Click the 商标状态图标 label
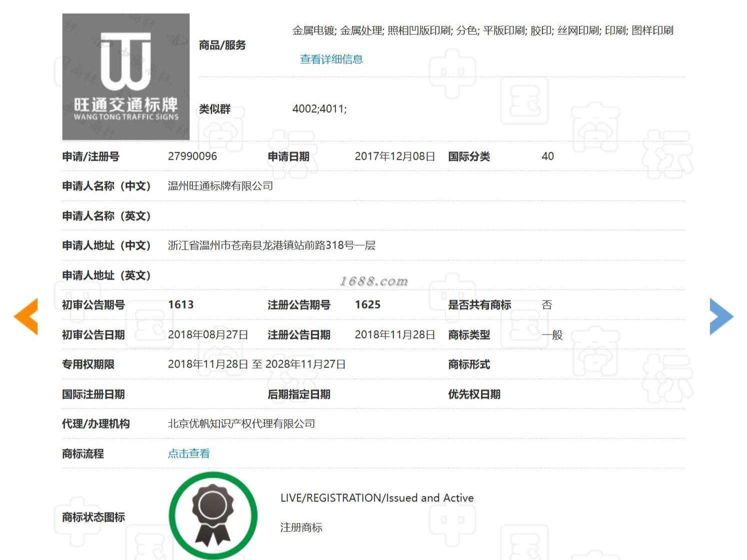Screen dimensions: 747x560 [x=93, y=517]
